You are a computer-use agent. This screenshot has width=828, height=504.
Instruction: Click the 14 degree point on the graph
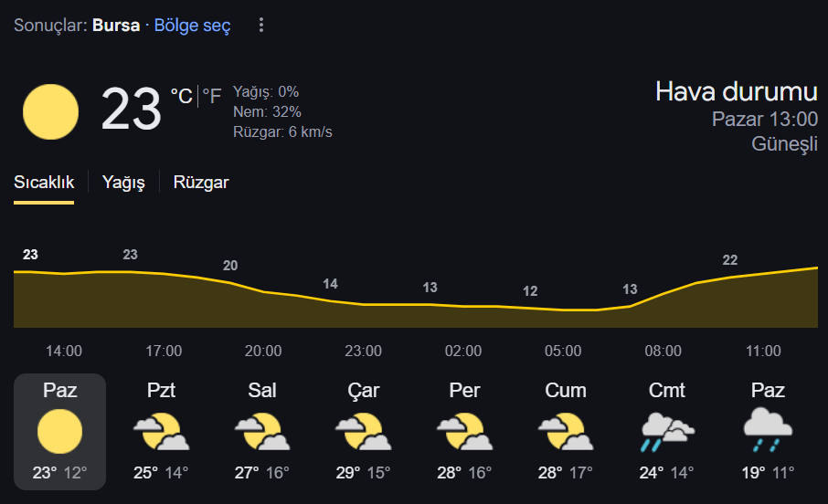(x=330, y=284)
